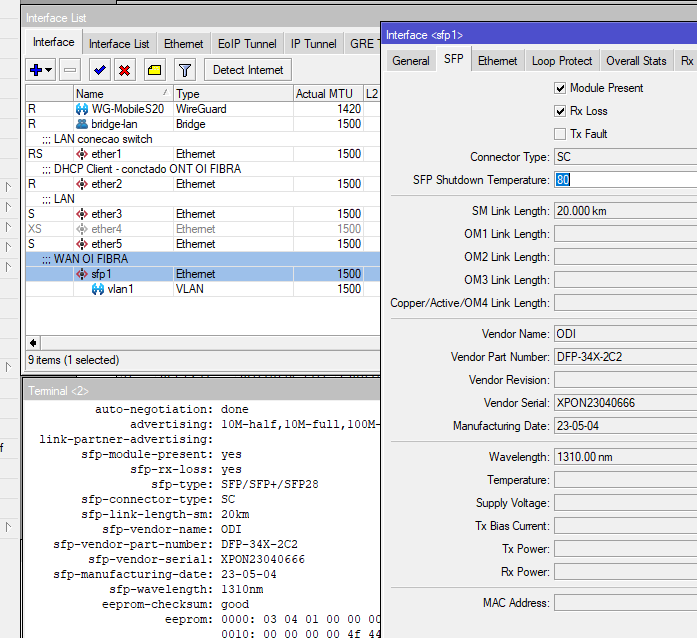Click the red X Disable icon
Image resolution: width=697 pixels, height=638 pixels.
[x=125, y=70]
